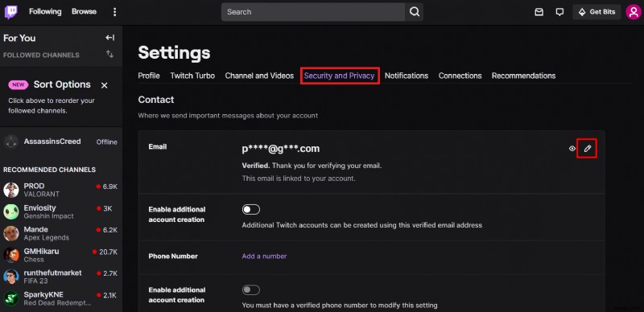Select the Security and Privacy tab
The width and height of the screenshot is (644, 312).
(x=339, y=76)
